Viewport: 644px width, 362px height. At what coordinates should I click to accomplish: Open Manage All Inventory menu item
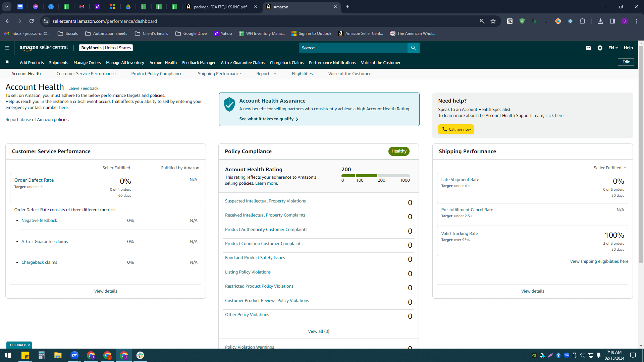[125, 63]
